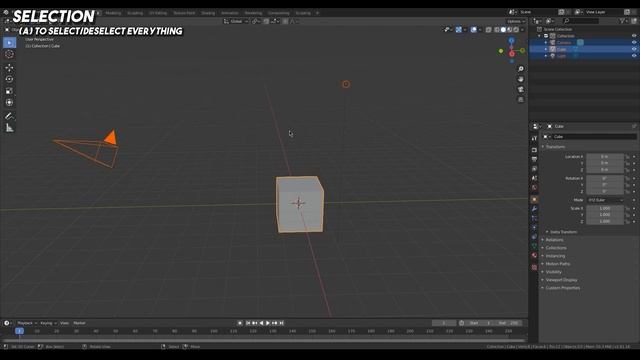Open the Tool settings properties tab
640x360 pixels.
click(534, 138)
